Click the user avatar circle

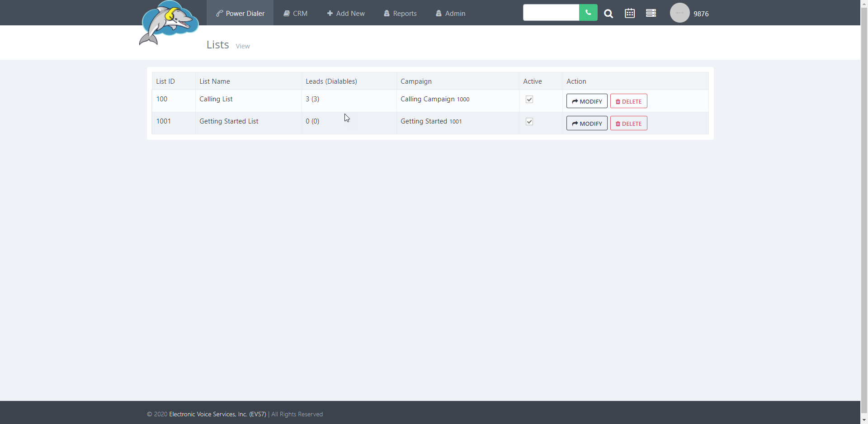tap(679, 13)
